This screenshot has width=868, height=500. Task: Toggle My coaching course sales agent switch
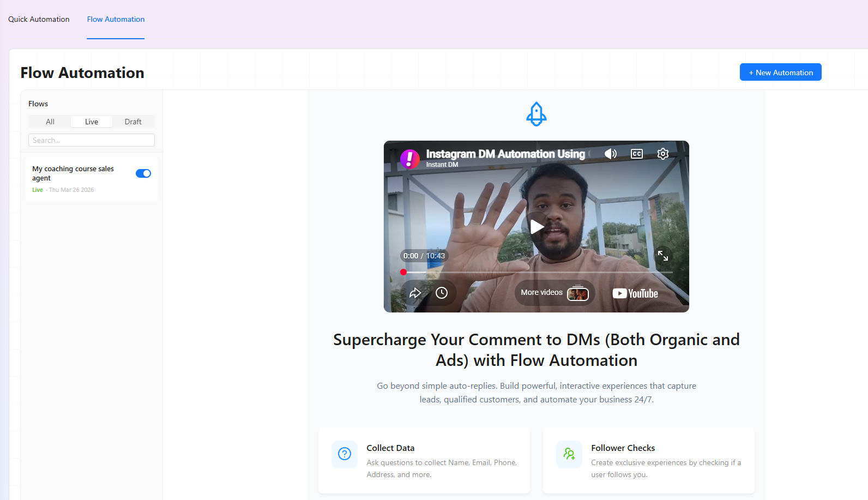143,173
